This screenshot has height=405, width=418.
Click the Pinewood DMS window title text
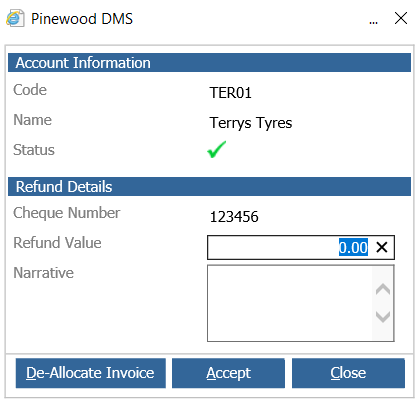pos(82,19)
